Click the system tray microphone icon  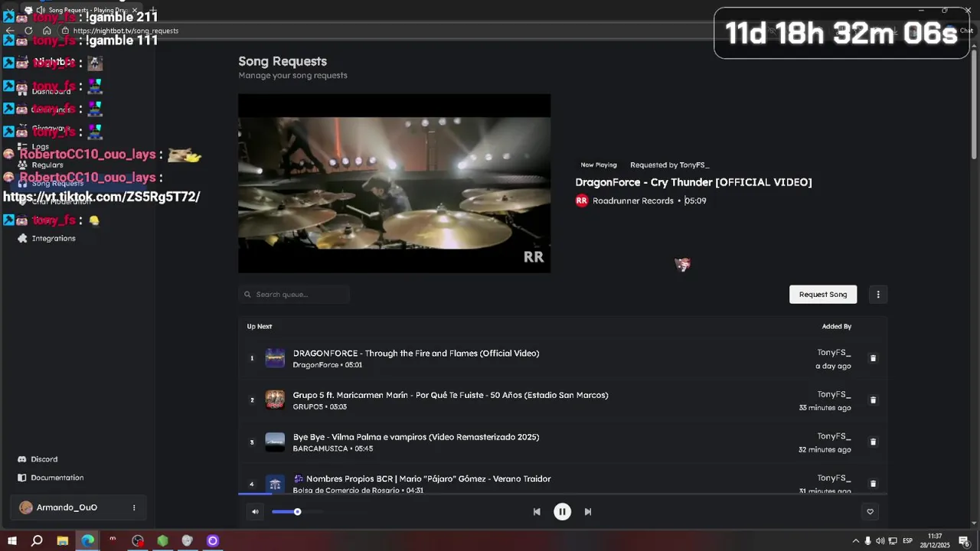coord(868,541)
